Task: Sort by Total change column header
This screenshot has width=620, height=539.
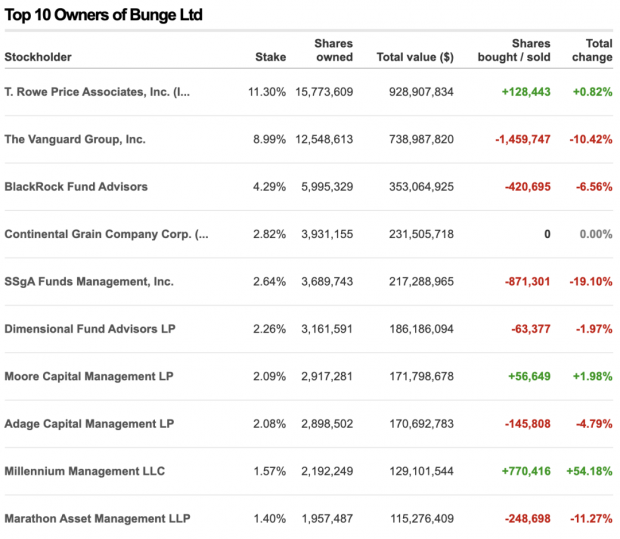Action: pyautogui.click(x=592, y=50)
